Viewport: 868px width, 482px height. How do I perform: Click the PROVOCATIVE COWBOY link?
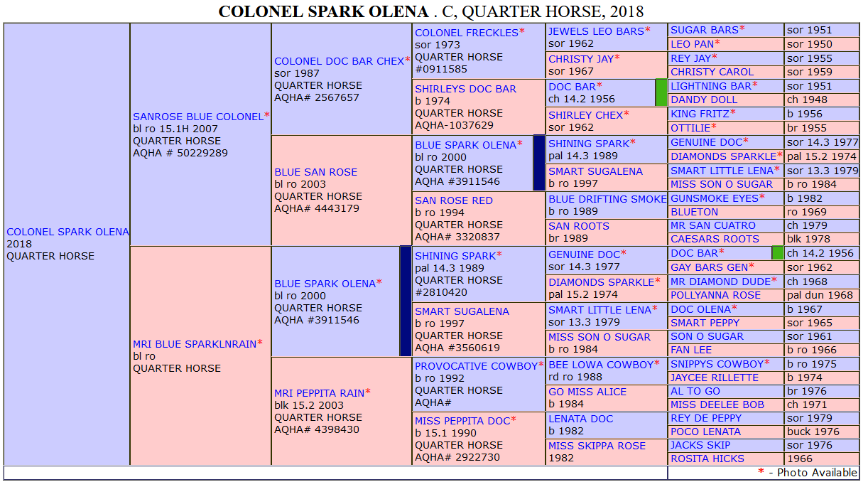coord(476,366)
